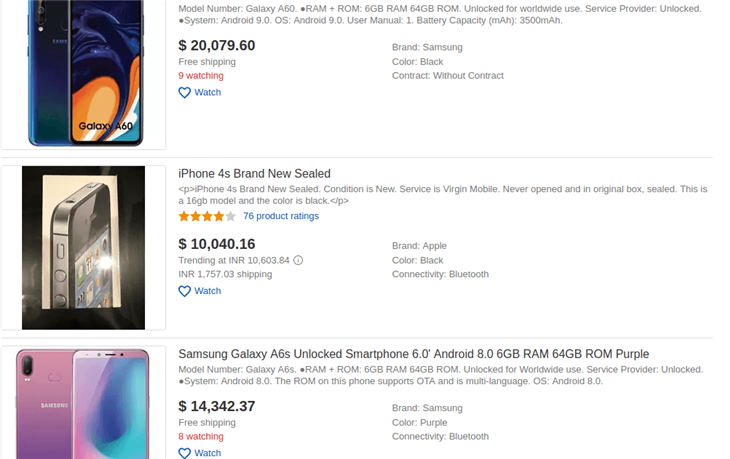
Task: Click the heart icon for Galaxy A60 listing
Action: [184, 93]
